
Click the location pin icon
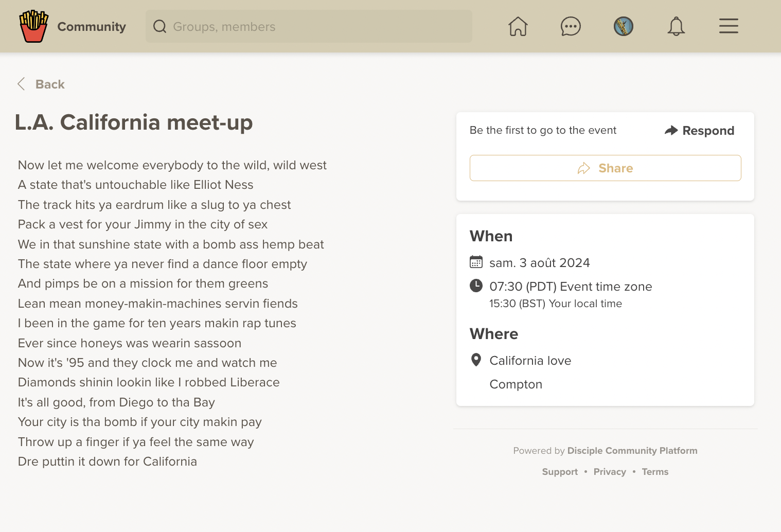[476, 360]
